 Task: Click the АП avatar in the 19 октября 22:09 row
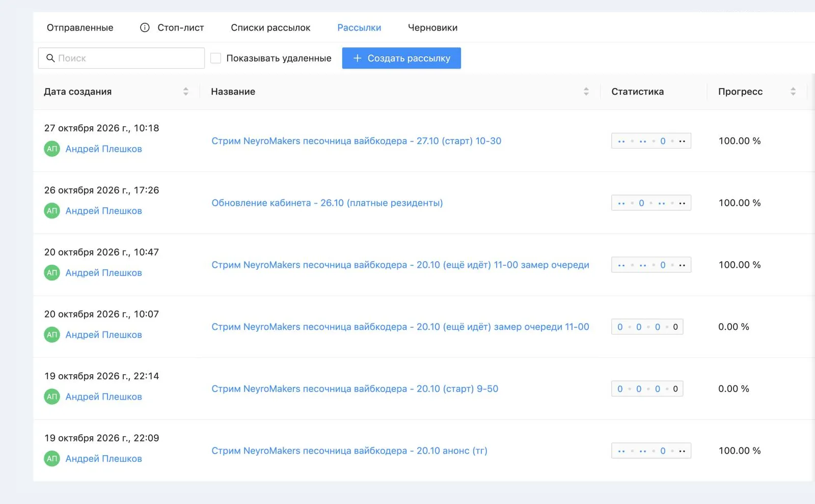pyautogui.click(x=52, y=459)
